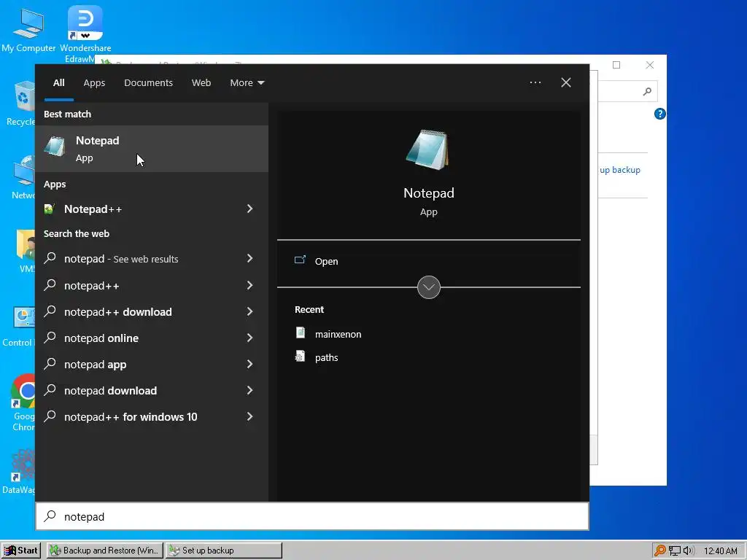
Task: Expand the 'notepad - See web results' arrow
Action: pyautogui.click(x=249, y=258)
